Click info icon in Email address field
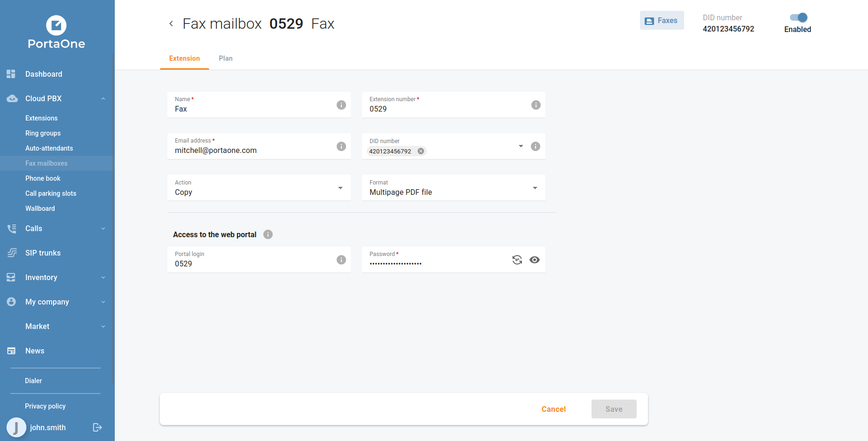This screenshot has height=441, width=868. coord(341,146)
